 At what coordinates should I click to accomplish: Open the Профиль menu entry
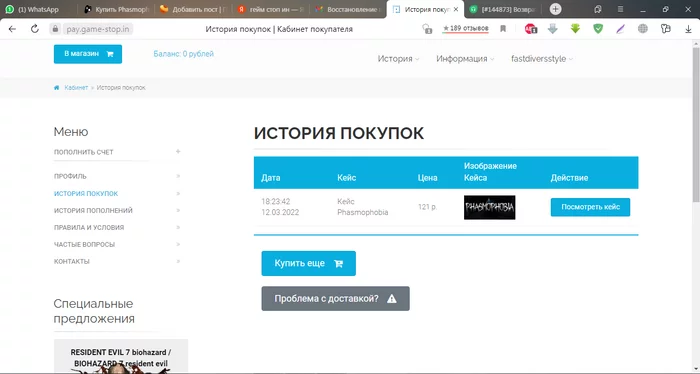(x=70, y=176)
